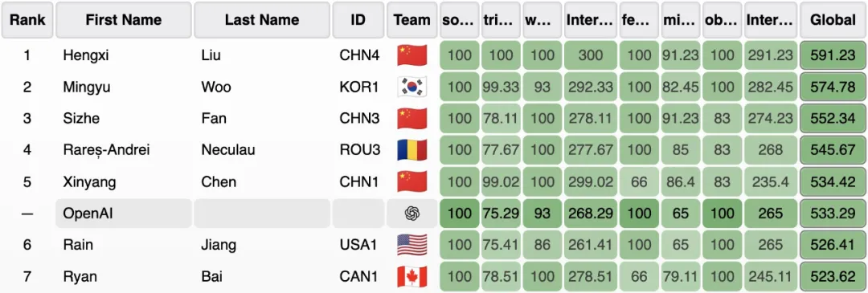Viewport: 868px width, 293px height.
Task: Sort by the ID column header
Action: click(x=358, y=20)
